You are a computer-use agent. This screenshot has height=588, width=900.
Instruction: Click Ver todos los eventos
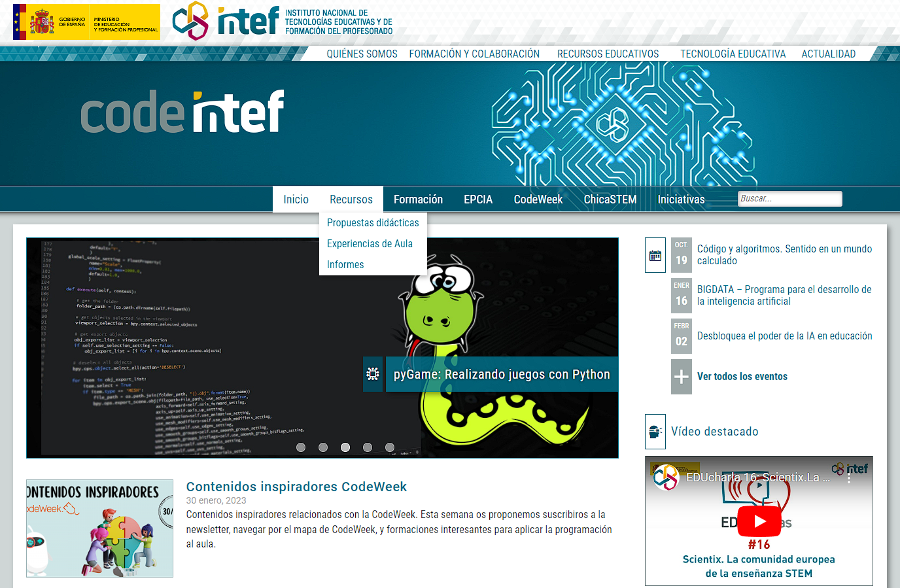pos(742,377)
